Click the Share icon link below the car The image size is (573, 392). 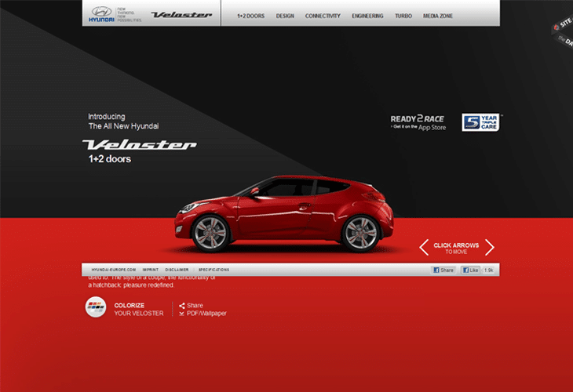pos(191,306)
